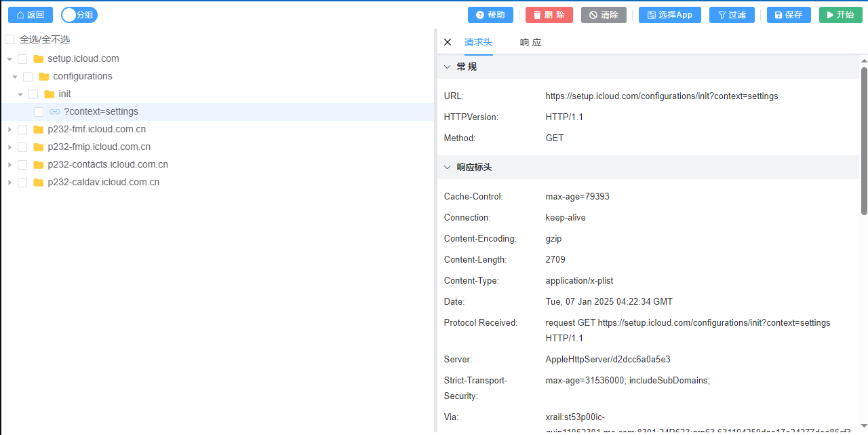
Task: Click the p232-contacts.icloud.com.cn folder icon
Action: tap(39, 165)
